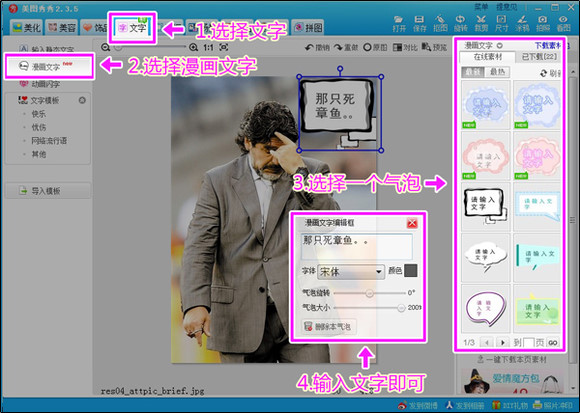Collapse the 文字模板 section expander
Screen dimensions: 580x413
82,100
